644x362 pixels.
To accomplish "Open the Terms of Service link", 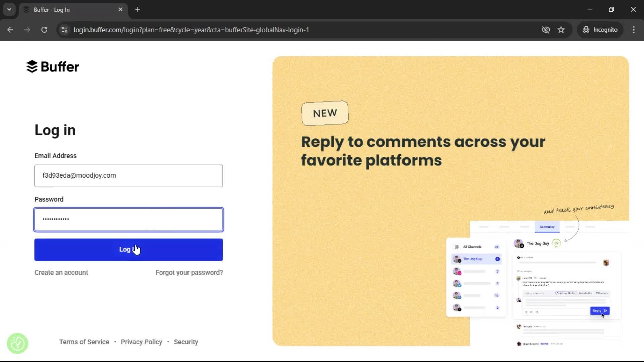I will [x=84, y=342].
